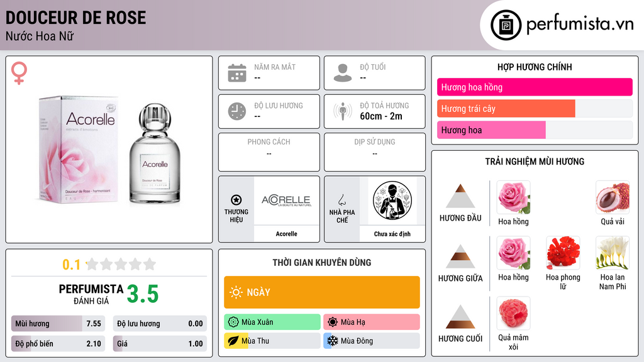Click the snowflake icon for Mùa Đông
This screenshot has width=644, height=362.
point(333,341)
